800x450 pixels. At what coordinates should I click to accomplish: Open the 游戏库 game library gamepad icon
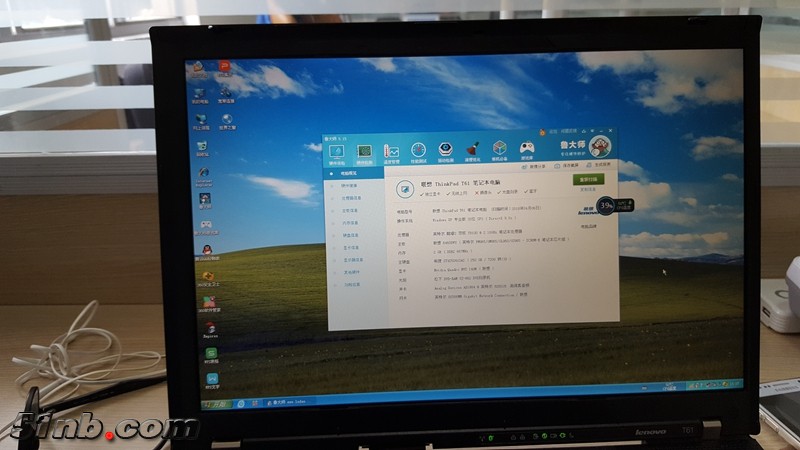point(526,152)
